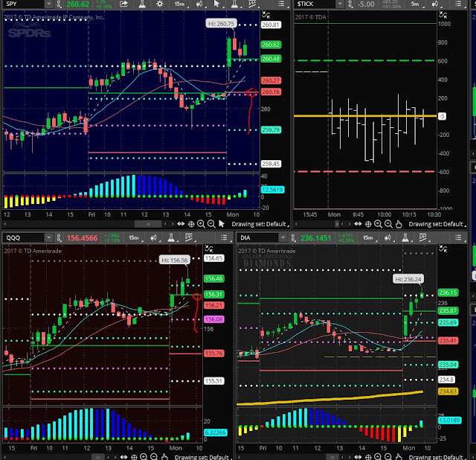The height and width of the screenshot is (460, 476).
Task: Open Studies flask icon in DIA toolbar
Action: click(x=405, y=237)
